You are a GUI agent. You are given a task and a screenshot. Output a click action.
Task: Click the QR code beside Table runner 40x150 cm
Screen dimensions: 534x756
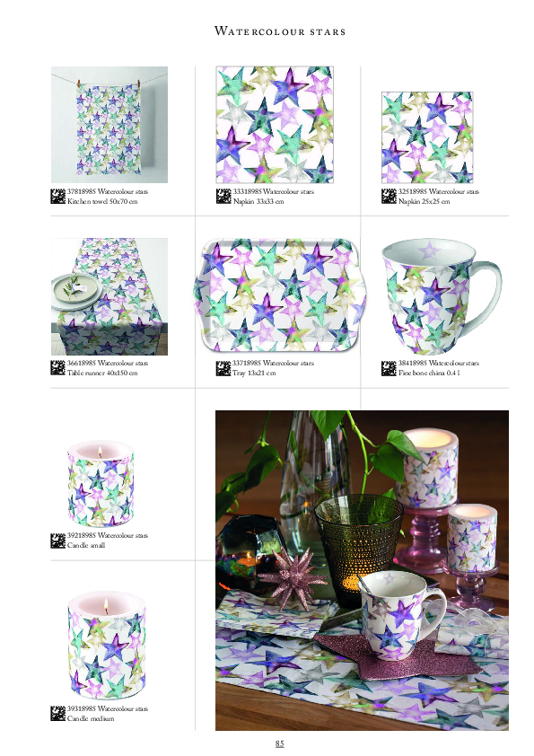click(x=57, y=368)
